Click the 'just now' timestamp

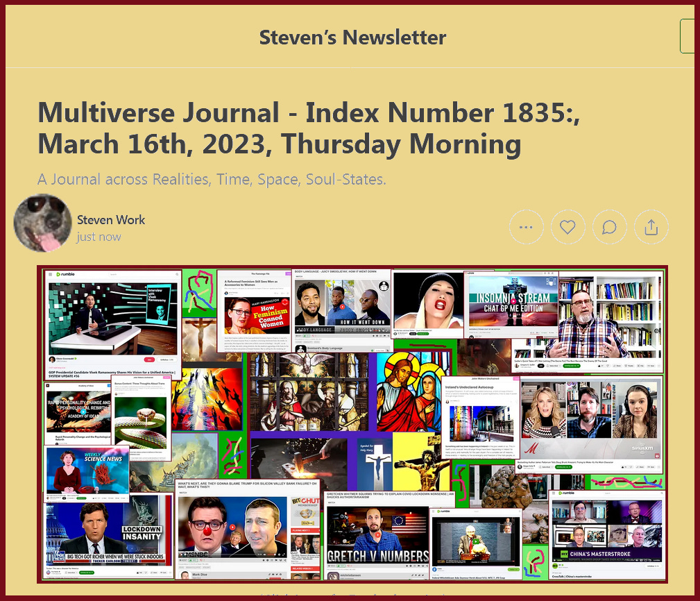pyautogui.click(x=99, y=237)
